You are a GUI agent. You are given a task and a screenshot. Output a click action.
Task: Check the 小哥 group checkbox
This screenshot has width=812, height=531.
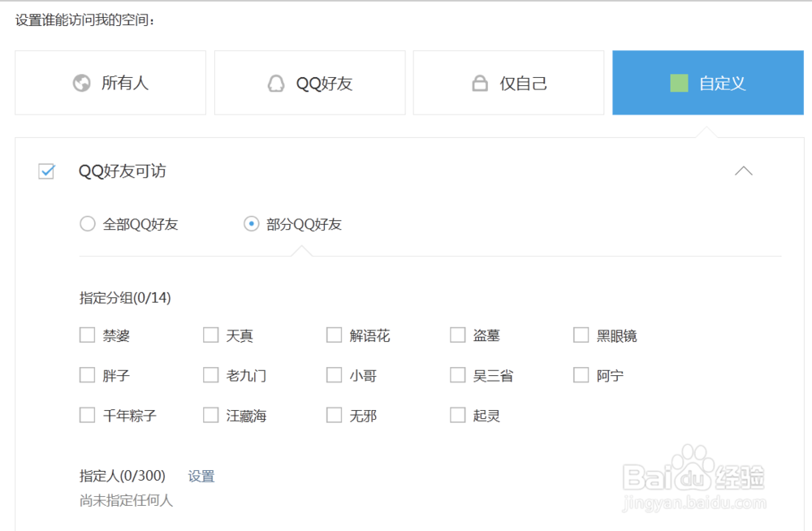click(x=334, y=374)
